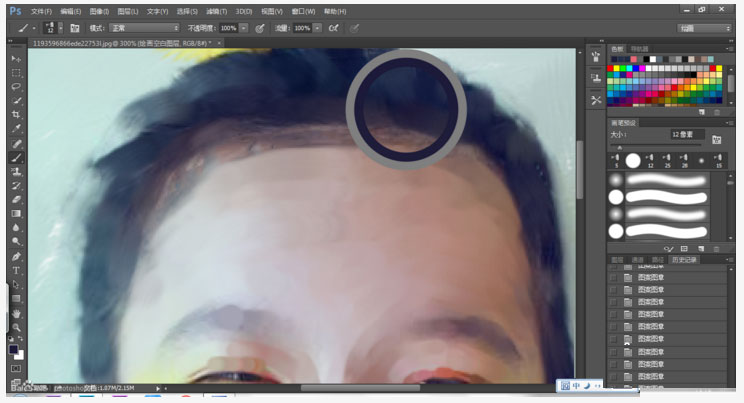
Task: Select the Gradient tool
Action: pyautogui.click(x=16, y=214)
